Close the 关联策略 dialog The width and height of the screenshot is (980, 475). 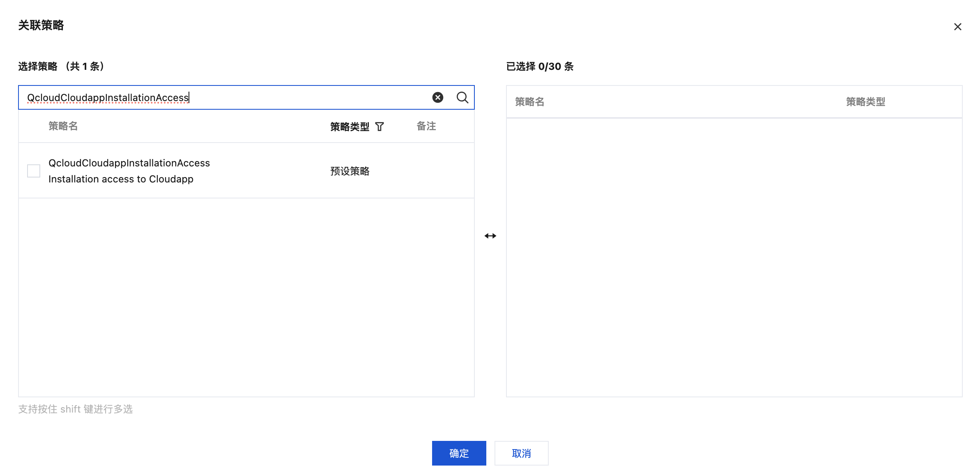tap(957, 27)
